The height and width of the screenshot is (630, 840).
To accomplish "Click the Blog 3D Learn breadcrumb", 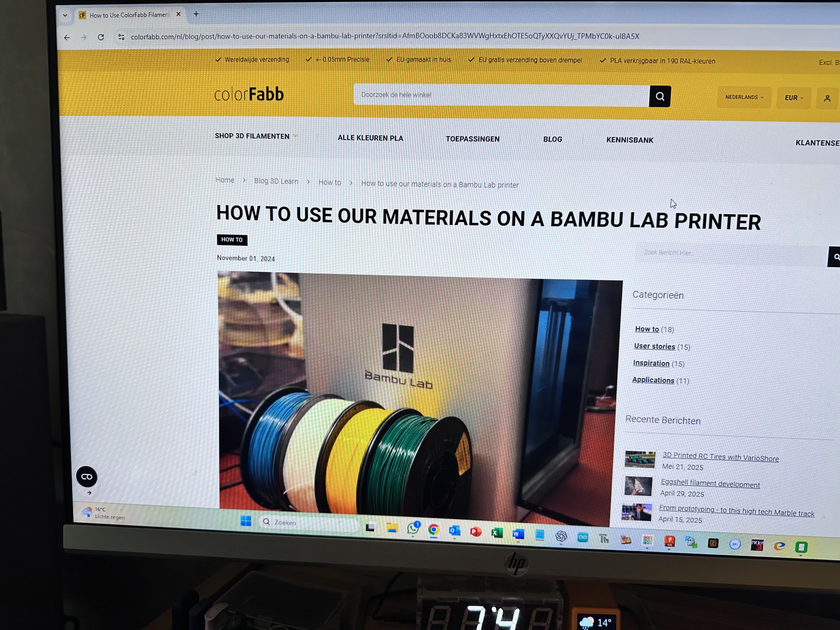I will pos(276,181).
